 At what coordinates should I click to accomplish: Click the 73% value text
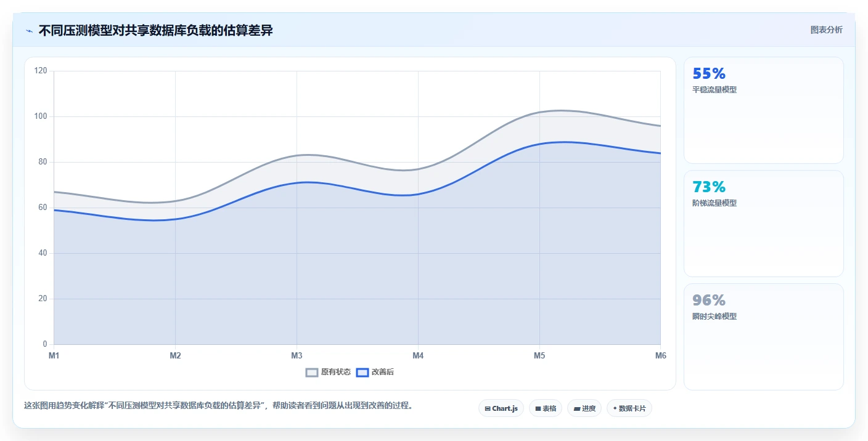click(x=709, y=187)
